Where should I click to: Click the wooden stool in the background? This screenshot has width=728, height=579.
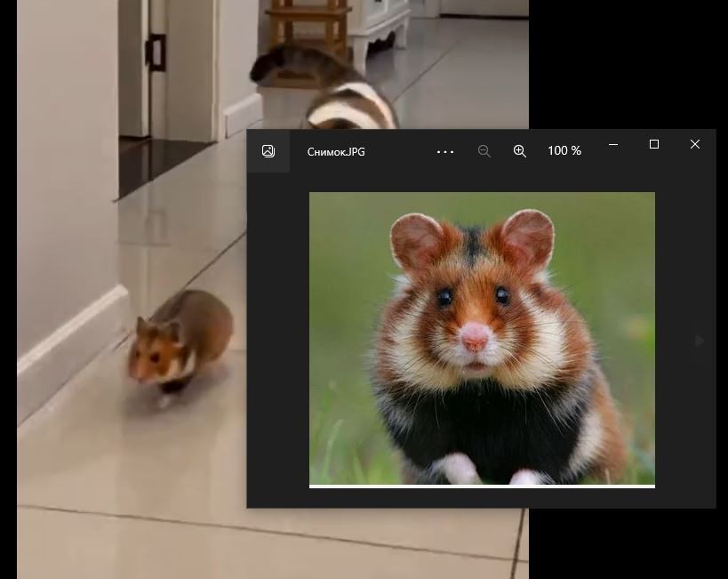coord(308,23)
